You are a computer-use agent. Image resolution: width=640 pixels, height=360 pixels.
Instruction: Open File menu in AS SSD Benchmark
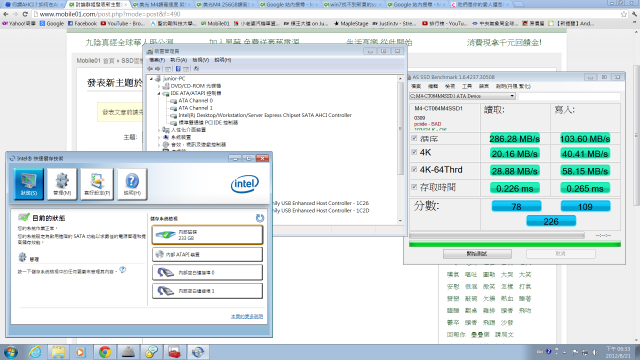416,87
